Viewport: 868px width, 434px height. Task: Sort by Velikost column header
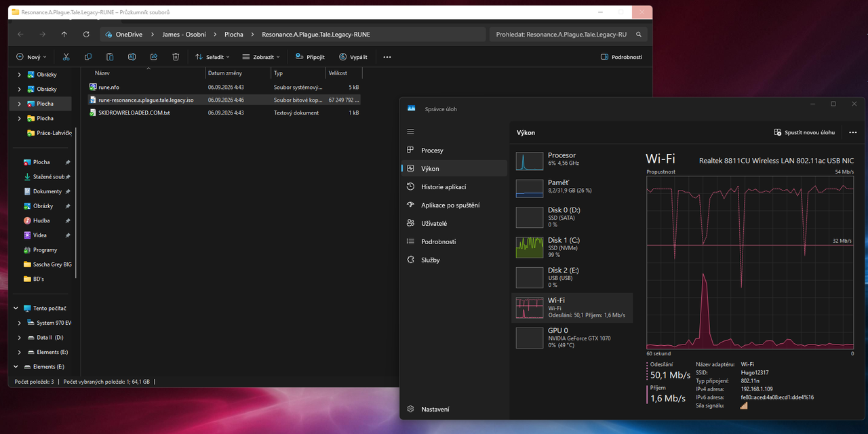point(344,73)
